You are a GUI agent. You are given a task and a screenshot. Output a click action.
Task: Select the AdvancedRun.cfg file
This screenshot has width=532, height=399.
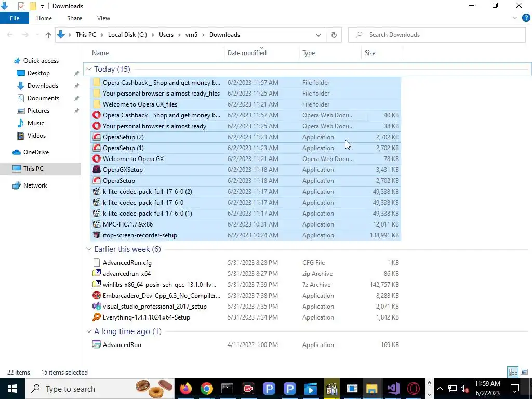coord(246,262)
